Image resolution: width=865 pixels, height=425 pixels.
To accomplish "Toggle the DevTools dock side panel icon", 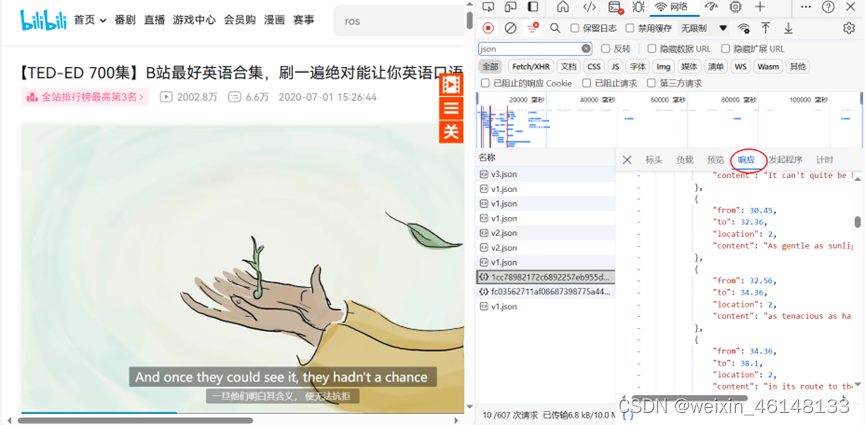I will (x=533, y=7).
